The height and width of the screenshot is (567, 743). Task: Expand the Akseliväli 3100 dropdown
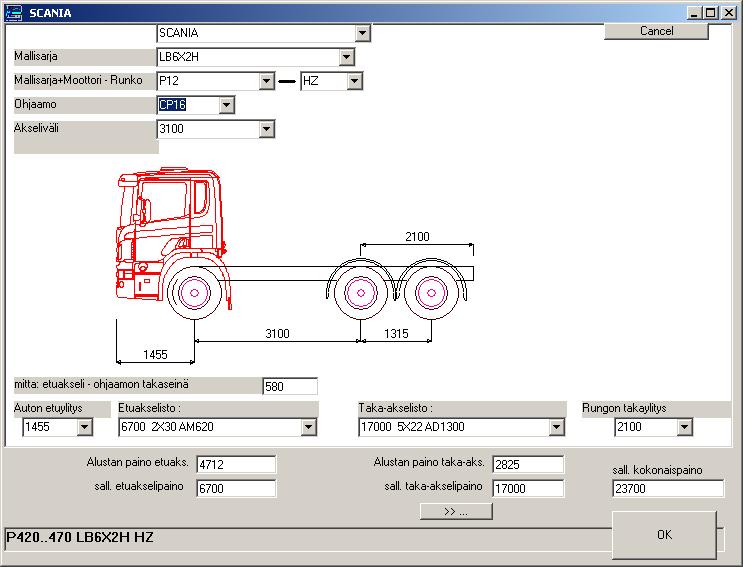[267, 129]
